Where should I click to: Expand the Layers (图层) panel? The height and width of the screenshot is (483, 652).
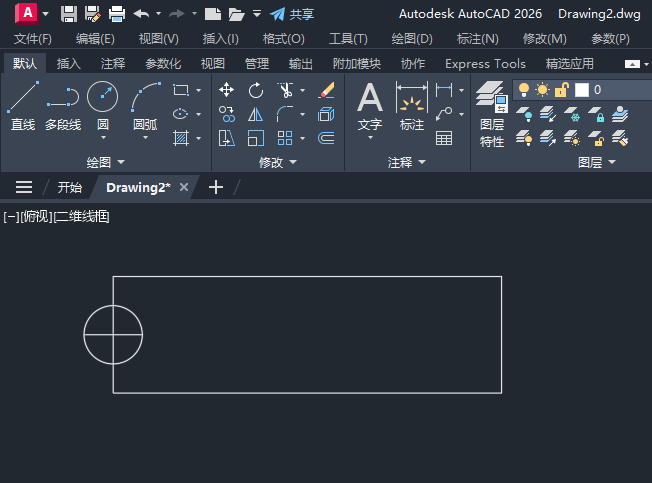point(597,162)
